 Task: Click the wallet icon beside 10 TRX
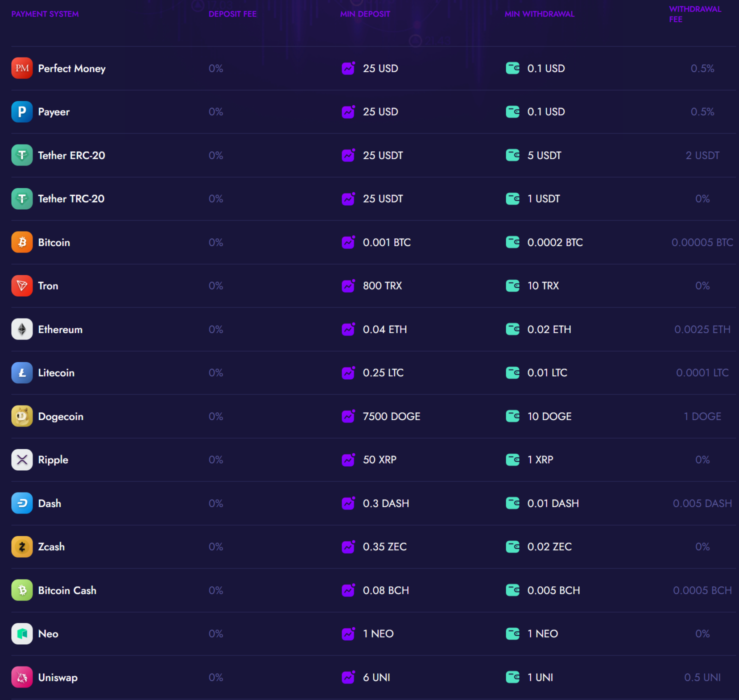click(513, 286)
